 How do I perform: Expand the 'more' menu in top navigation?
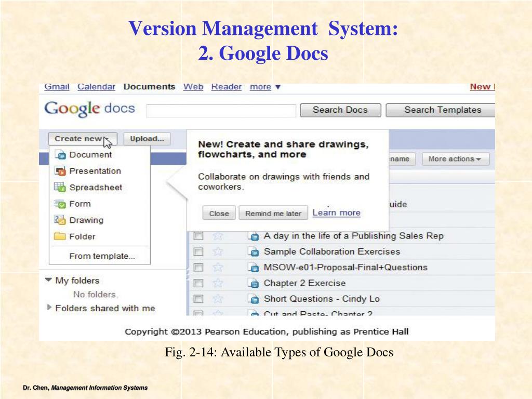[265, 87]
